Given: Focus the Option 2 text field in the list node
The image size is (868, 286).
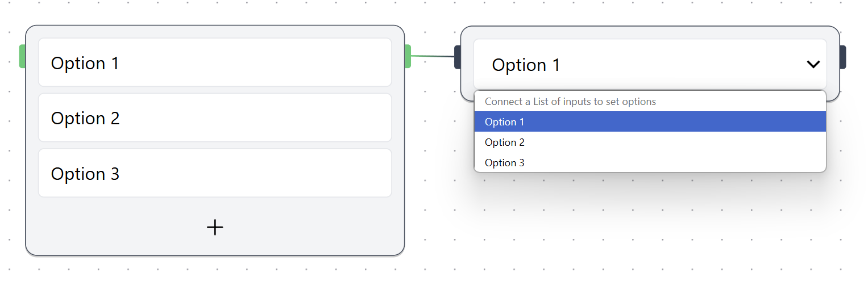Looking at the screenshot, I should coord(215,118).
